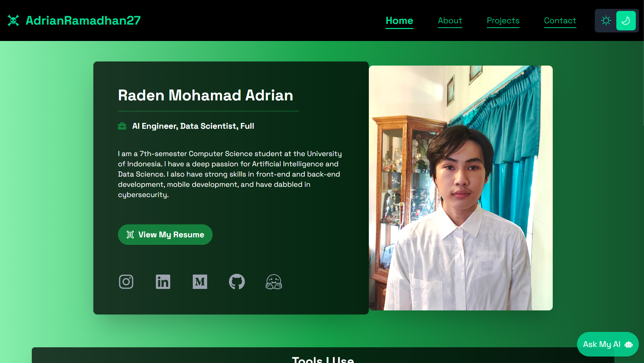The image size is (644, 363).
Task: Click the View My Resume button
Action: (165, 235)
